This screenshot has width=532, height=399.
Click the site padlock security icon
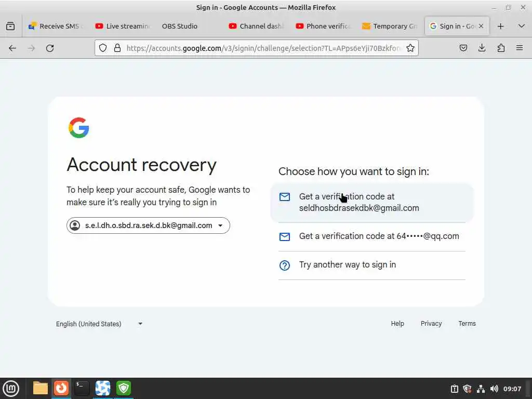click(x=117, y=48)
